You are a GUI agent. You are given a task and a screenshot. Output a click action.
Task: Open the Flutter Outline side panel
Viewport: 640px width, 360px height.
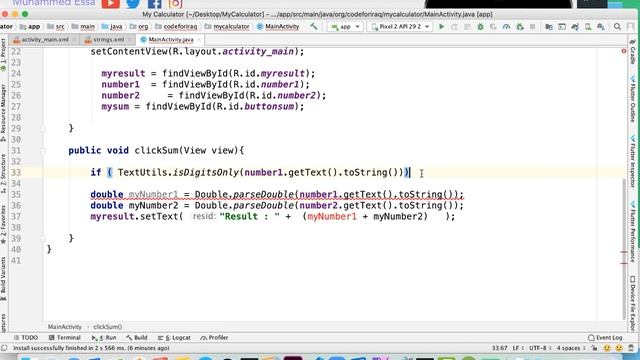click(x=633, y=99)
